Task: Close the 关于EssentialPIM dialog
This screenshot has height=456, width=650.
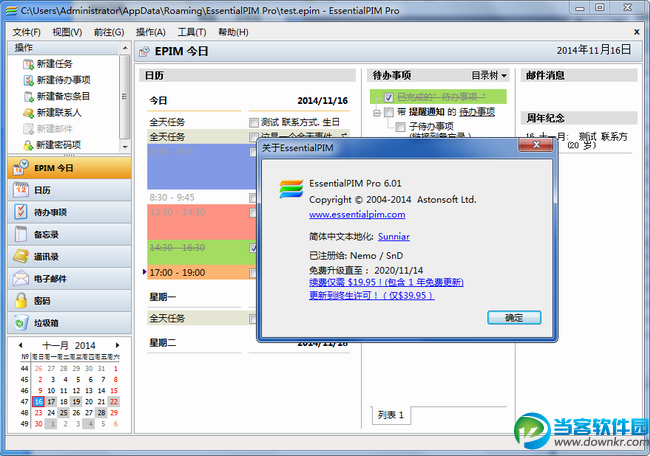Action: click(x=536, y=145)
